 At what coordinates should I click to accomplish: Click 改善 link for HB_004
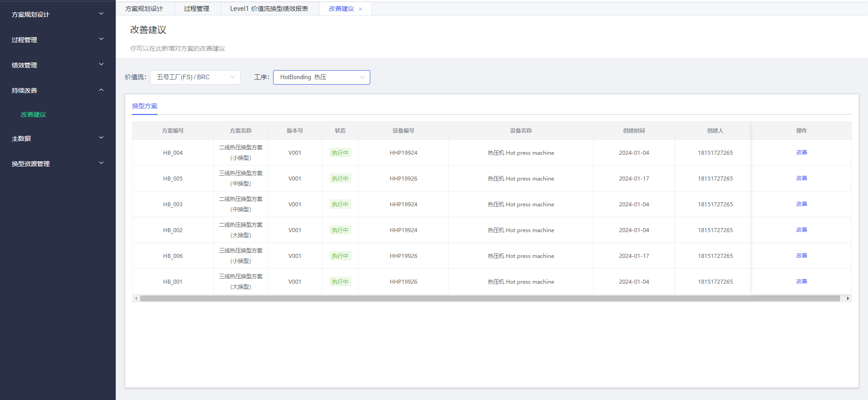802,152
